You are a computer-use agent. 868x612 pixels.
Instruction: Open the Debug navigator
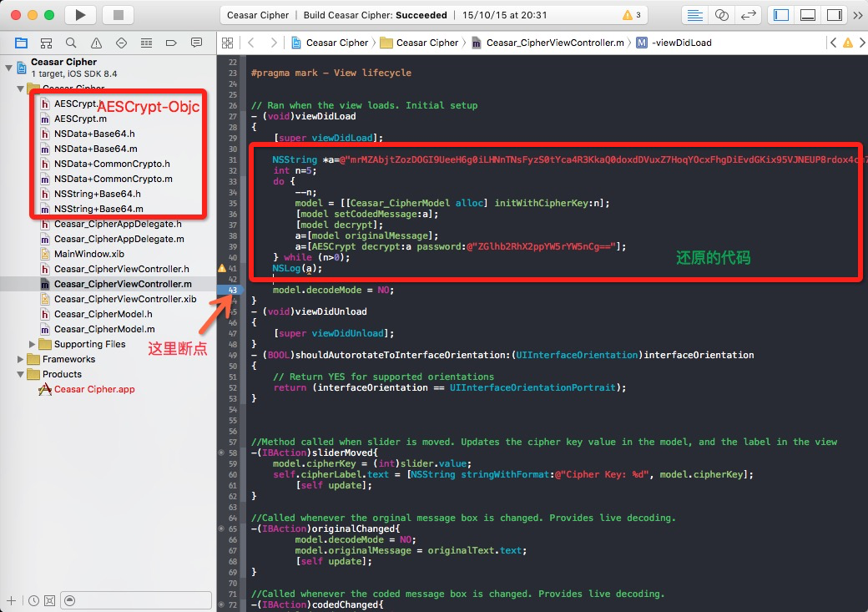click(x=146, y=43)
